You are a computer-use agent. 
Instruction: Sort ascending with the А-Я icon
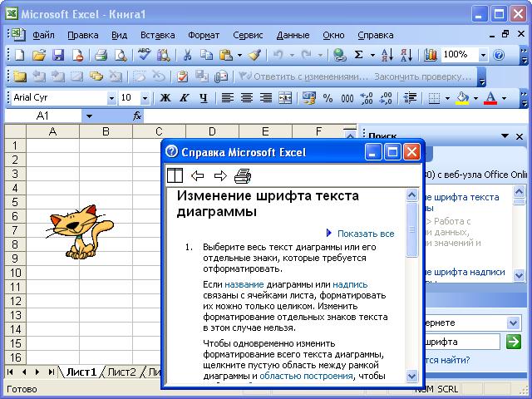click(387, 55)
